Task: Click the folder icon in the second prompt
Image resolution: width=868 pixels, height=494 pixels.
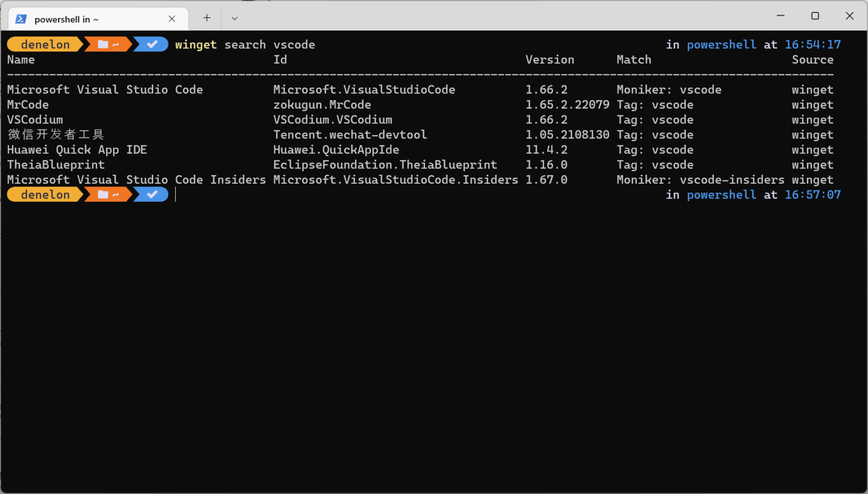Action: 103,194
